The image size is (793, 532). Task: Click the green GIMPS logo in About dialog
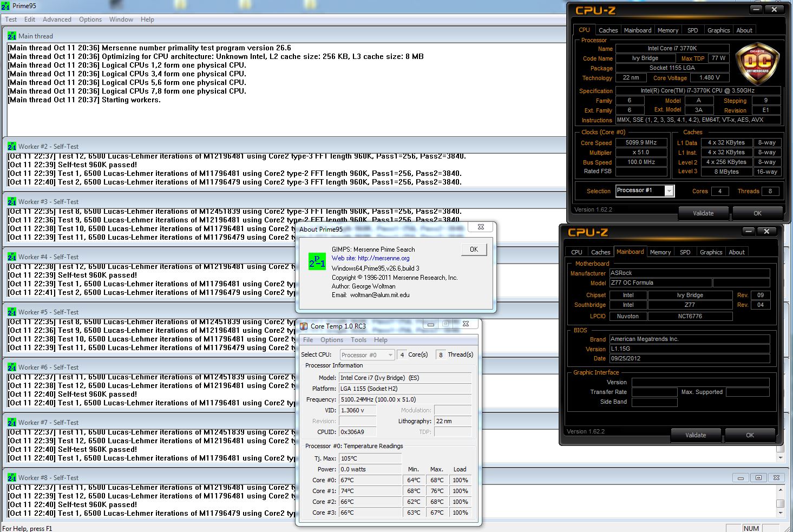tap(317, 262)
